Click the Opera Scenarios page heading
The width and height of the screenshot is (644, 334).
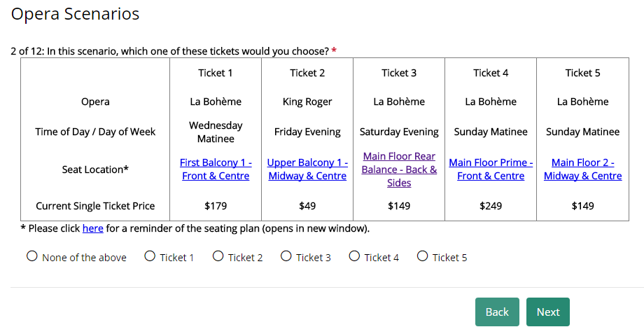pyautogui.click(x=75, y=14)
